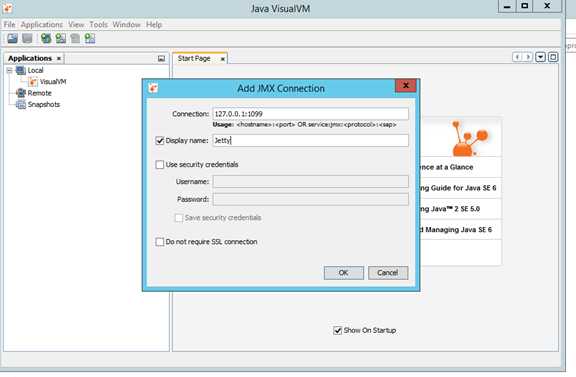Click the Add Remote Host toolbar icon

click(x=46, y=38)
